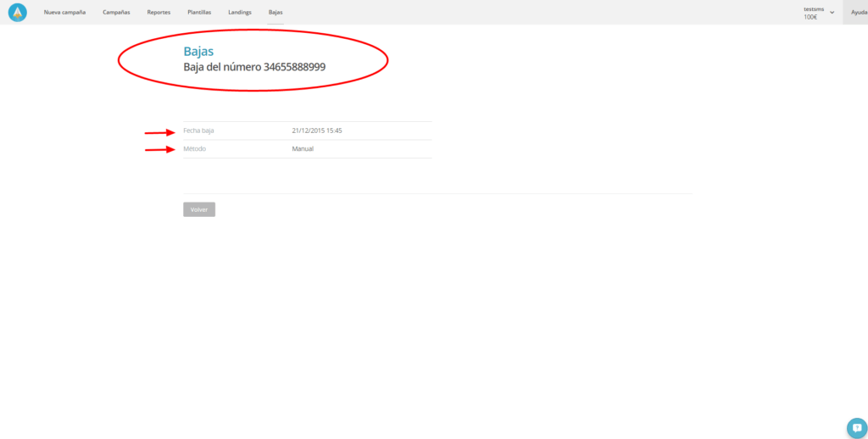The width and height of the screenshot is (868, 439).
Task: Click the red arrow beside Fecha baja
Action: [160, 132]
